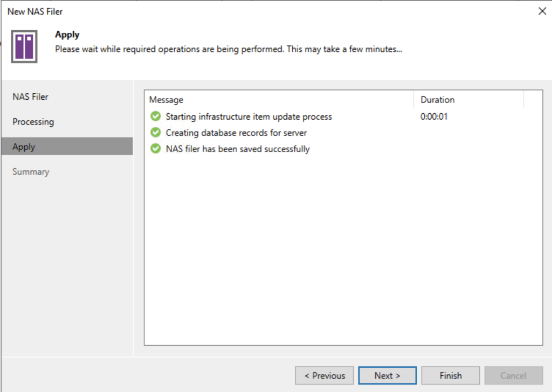The image size is (552, 392).
Task: Click the New NAS Filer window title
Action: tap(35, 11)
